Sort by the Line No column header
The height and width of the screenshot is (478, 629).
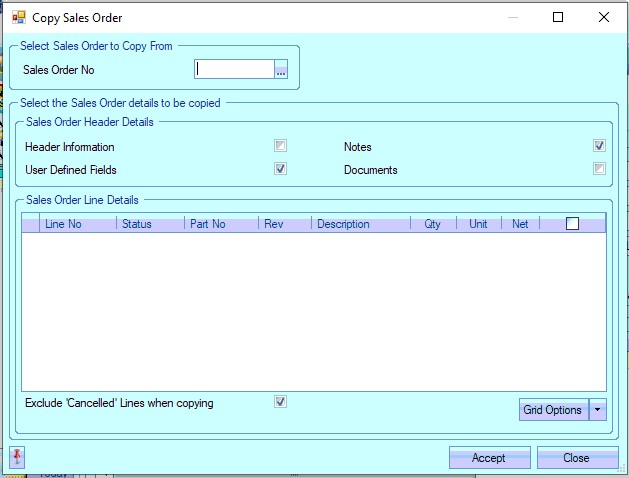point(63,224)
